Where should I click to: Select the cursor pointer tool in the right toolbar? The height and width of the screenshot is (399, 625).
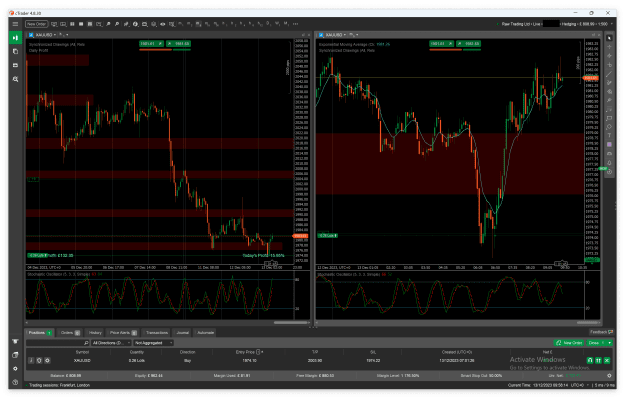coord(609,38)
